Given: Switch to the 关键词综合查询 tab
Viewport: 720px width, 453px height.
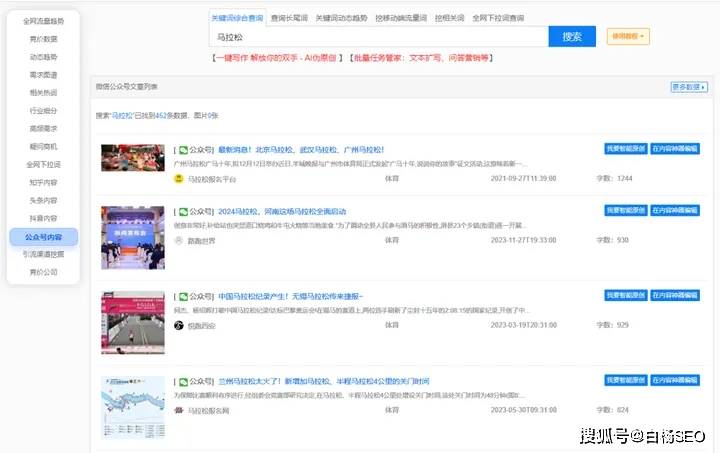Looking at the screenshot, I should [x=237, y=18].
